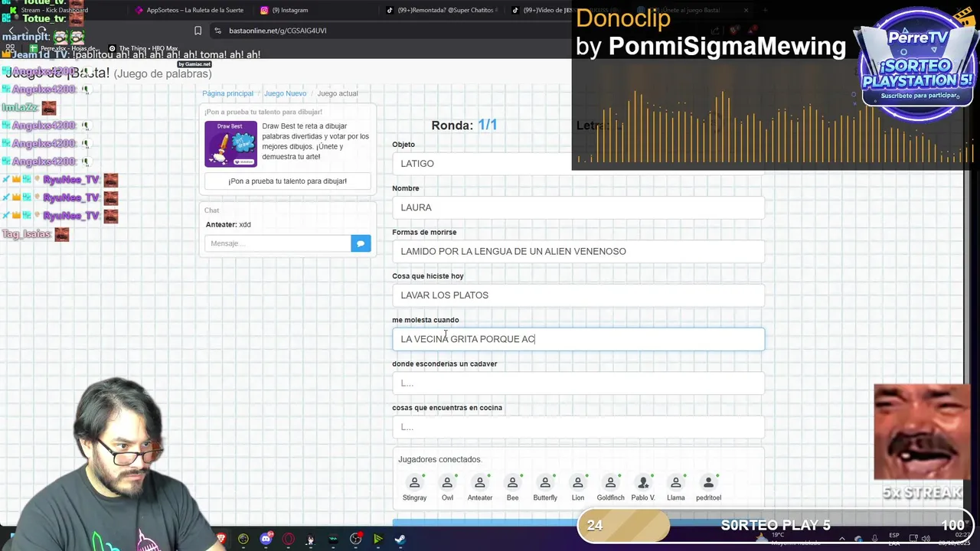Screen dimensions: 980x551
Task: Select the Owl player avatar
Action: point(447,483)
